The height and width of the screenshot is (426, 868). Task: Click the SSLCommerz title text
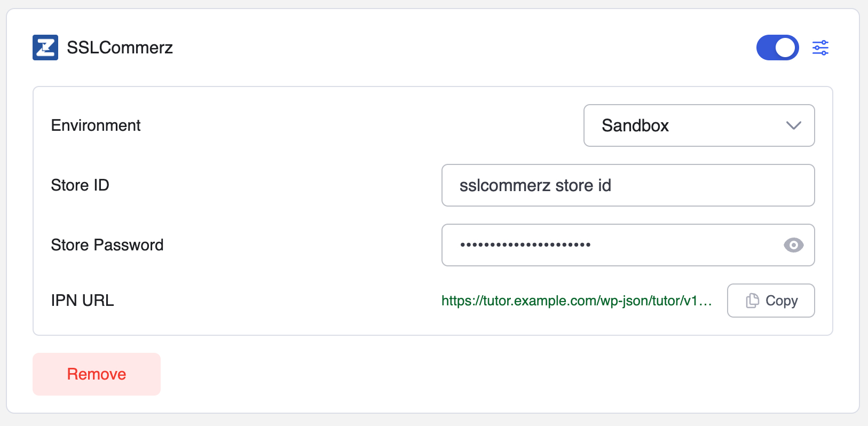point(120,48)
